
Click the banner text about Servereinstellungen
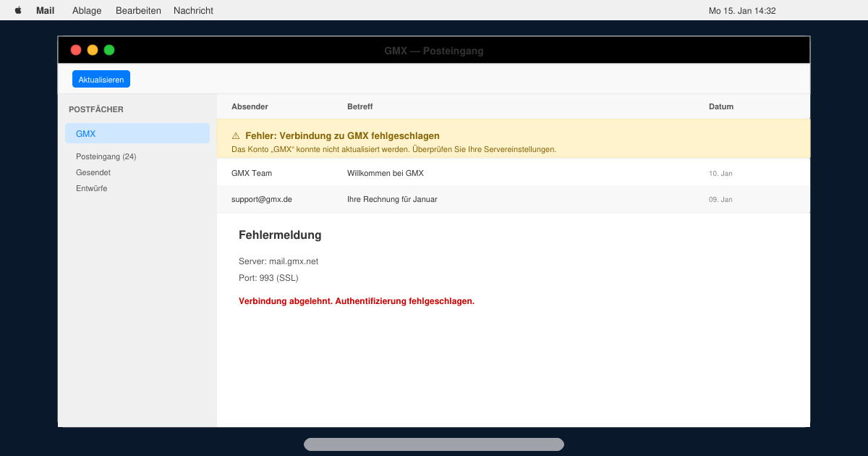pyautogui.click(x=393, y=149)
